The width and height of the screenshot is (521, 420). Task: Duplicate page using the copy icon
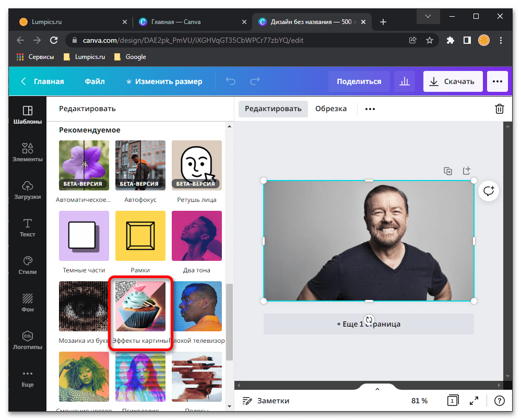click(x=448, y=171)
